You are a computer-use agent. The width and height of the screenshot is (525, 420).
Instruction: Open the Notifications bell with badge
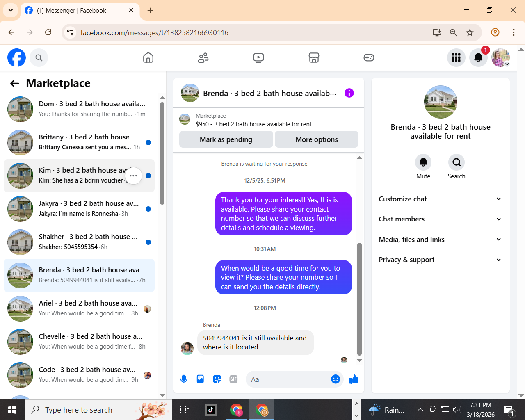coord(478,58)
